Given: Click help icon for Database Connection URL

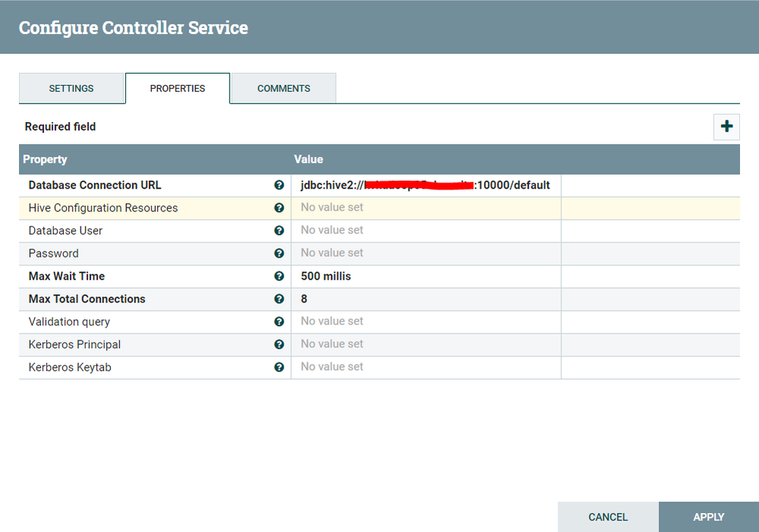Looking at the screenshot, I should click(x=279, y=185).
